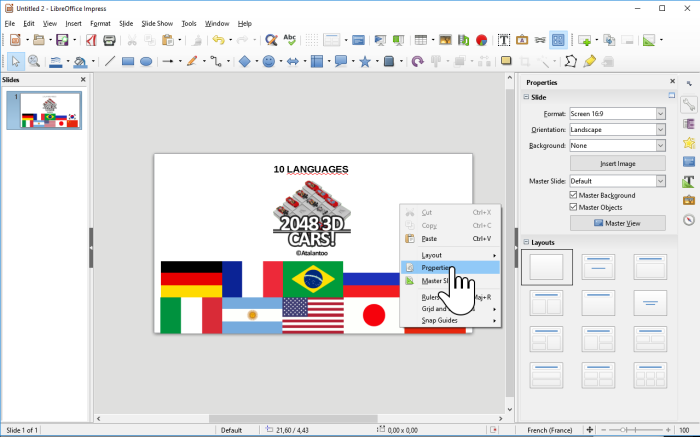700x437 pixels.
Task: Click the zoom slider in status bar
Action: click(x=635, y=430)
